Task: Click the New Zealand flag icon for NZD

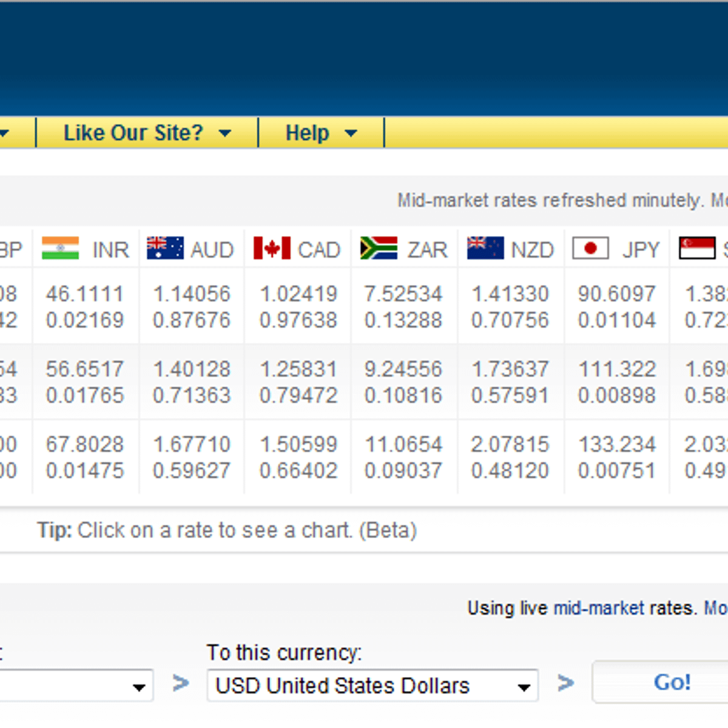Action: coord(485,248)
